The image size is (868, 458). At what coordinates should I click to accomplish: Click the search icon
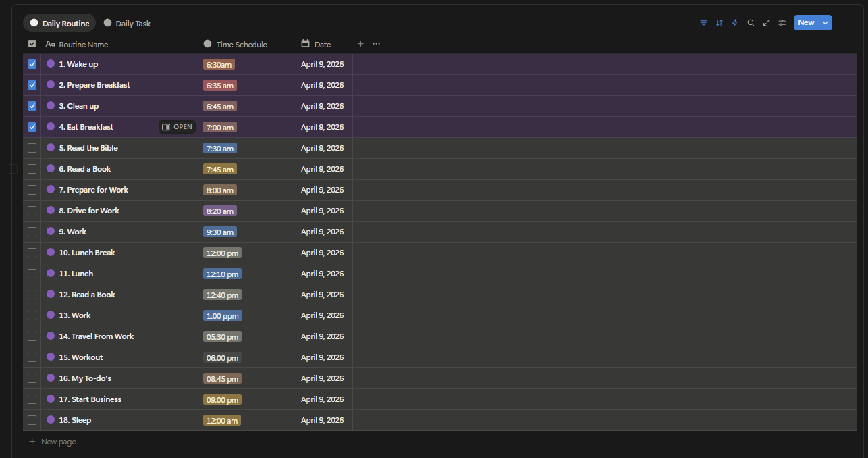coord(751,22)
